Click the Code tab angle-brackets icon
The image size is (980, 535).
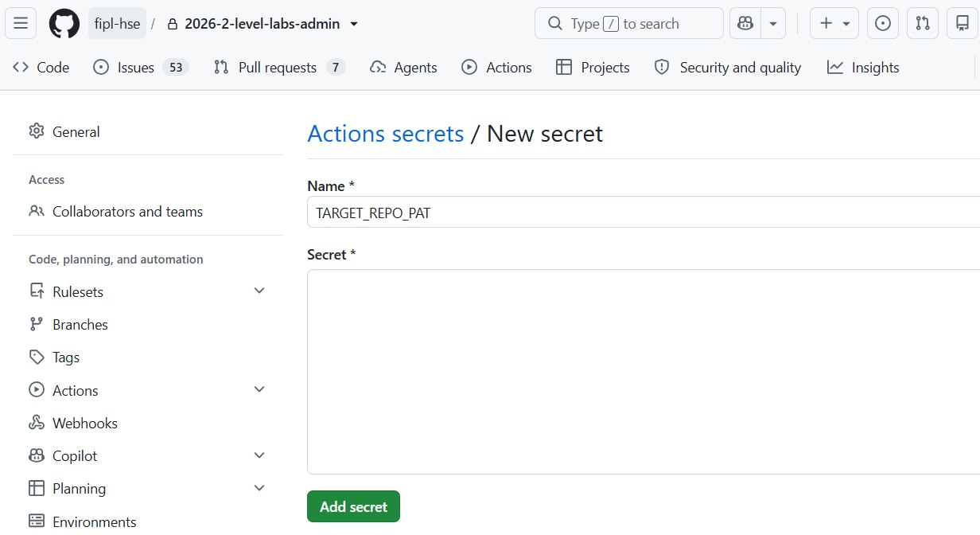coord(21,68)
